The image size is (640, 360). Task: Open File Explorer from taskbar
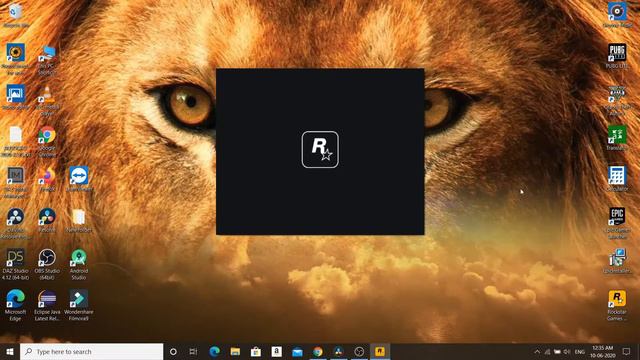pos(235,351)
